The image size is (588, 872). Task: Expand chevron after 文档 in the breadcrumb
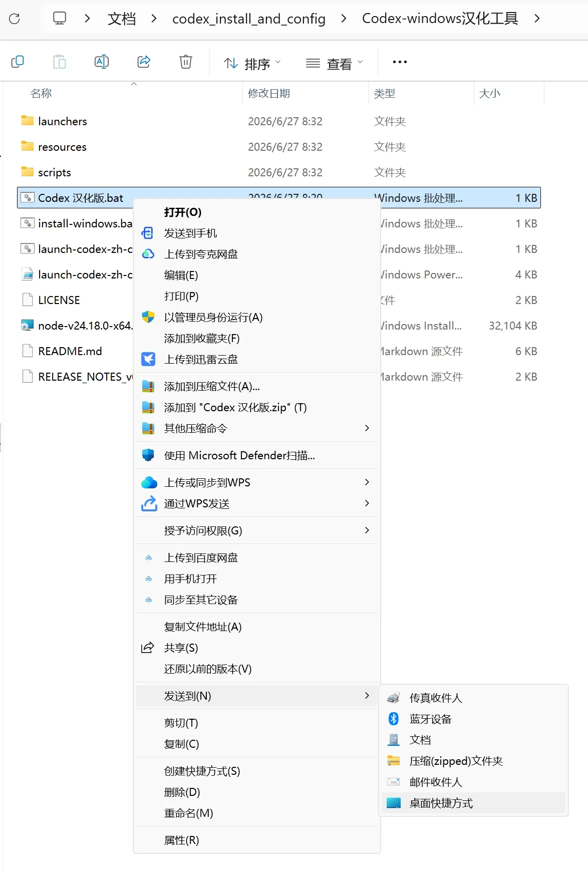point(154,19)
